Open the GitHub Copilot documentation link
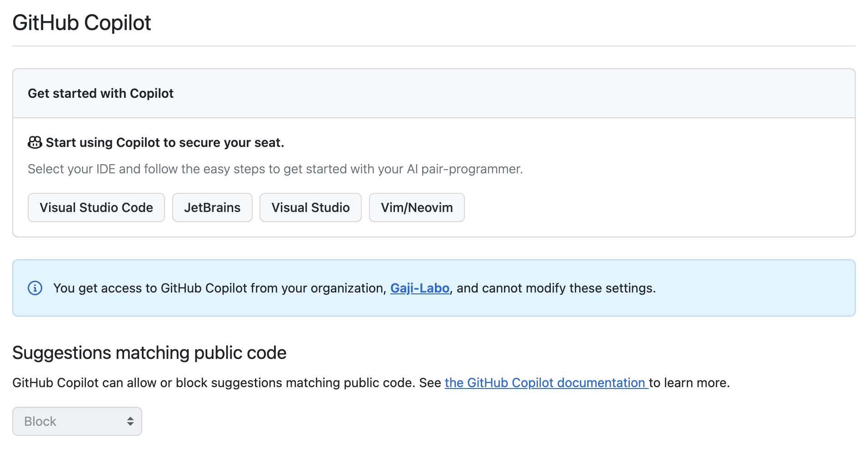The width and height of the screenshot is (868, 464). 544,383
